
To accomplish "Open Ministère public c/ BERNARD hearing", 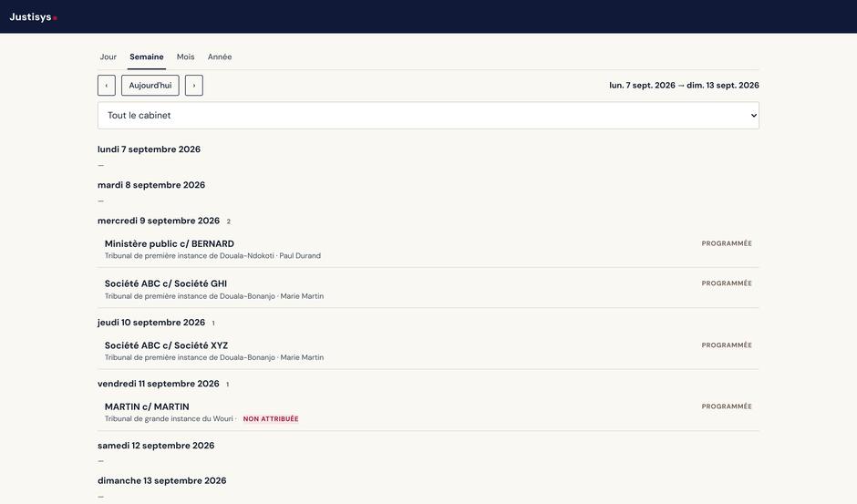I will [x=428, y=249].
